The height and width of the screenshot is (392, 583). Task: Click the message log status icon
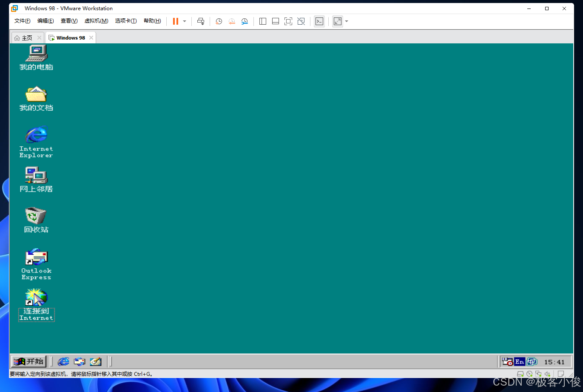560,374
